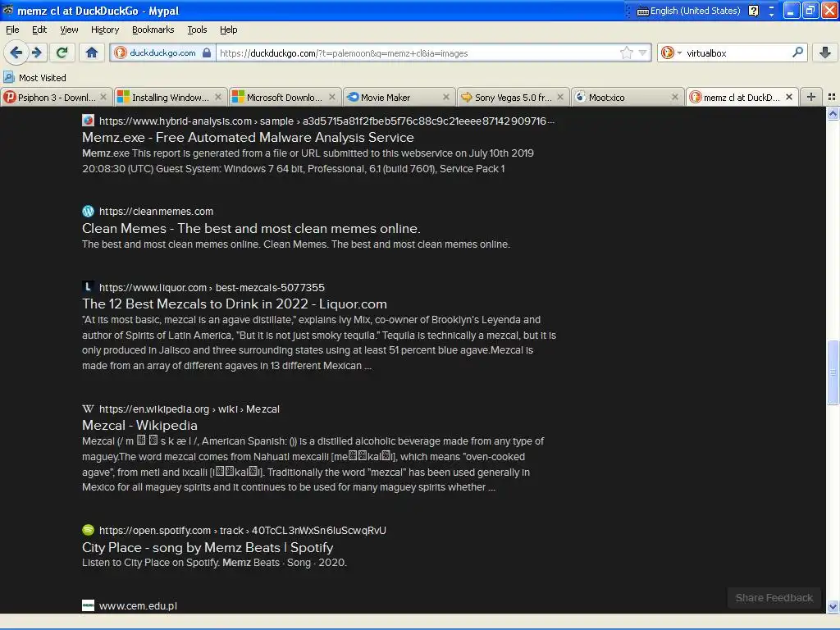Reload the current page
The image size is (840, 630).
[62, 52]
